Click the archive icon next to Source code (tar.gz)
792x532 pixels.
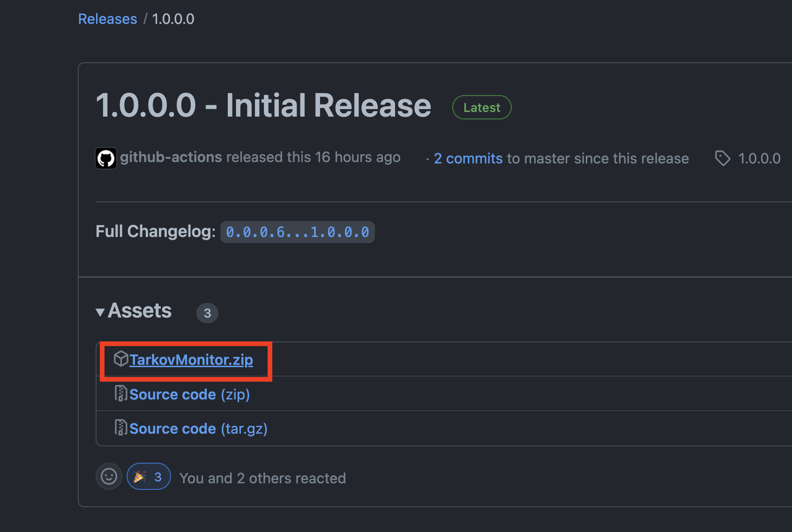[121, 428]
